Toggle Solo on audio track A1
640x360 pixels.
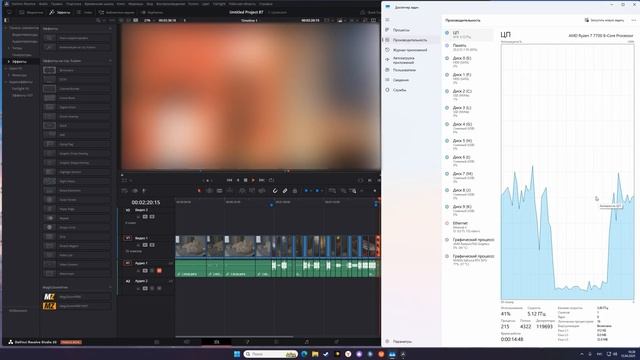[152, 270]
